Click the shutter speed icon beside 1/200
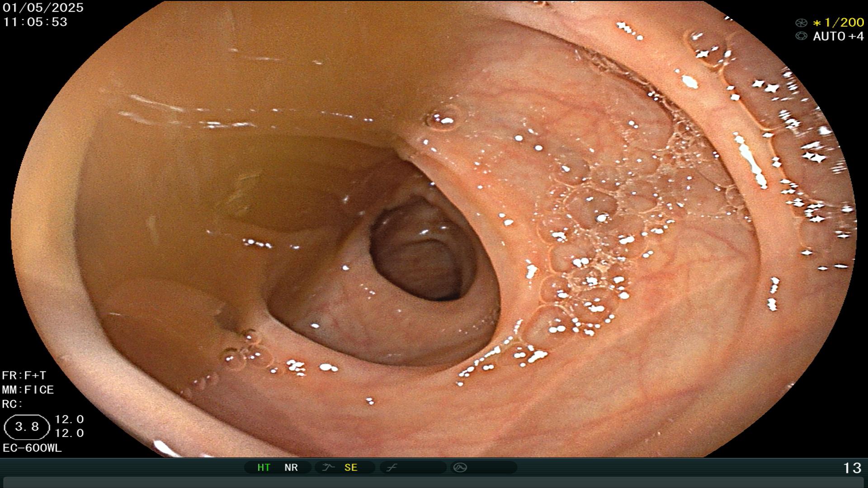868x488 pixels. [x=801, y=23]
